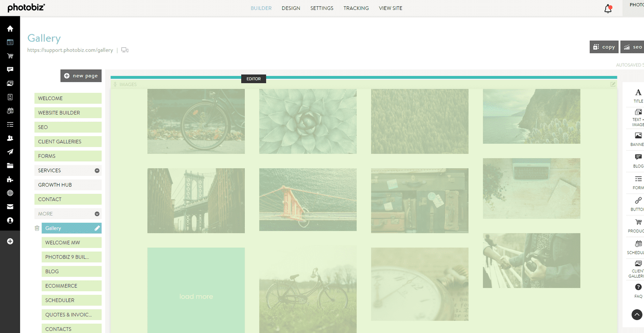Screen dimensions: 644x333
Task: Click the delete trash icon beside Gallery
Action: pos(36,228)
